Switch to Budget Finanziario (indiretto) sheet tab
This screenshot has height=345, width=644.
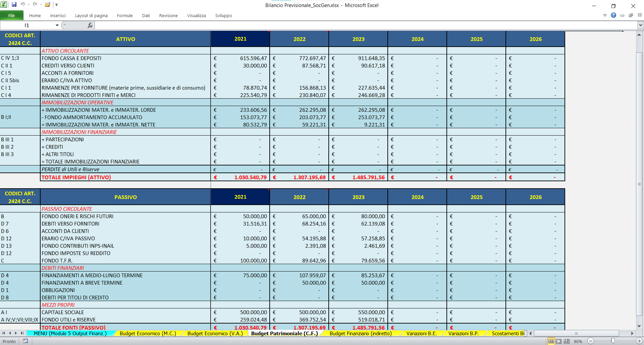click(x=361, y=333)
